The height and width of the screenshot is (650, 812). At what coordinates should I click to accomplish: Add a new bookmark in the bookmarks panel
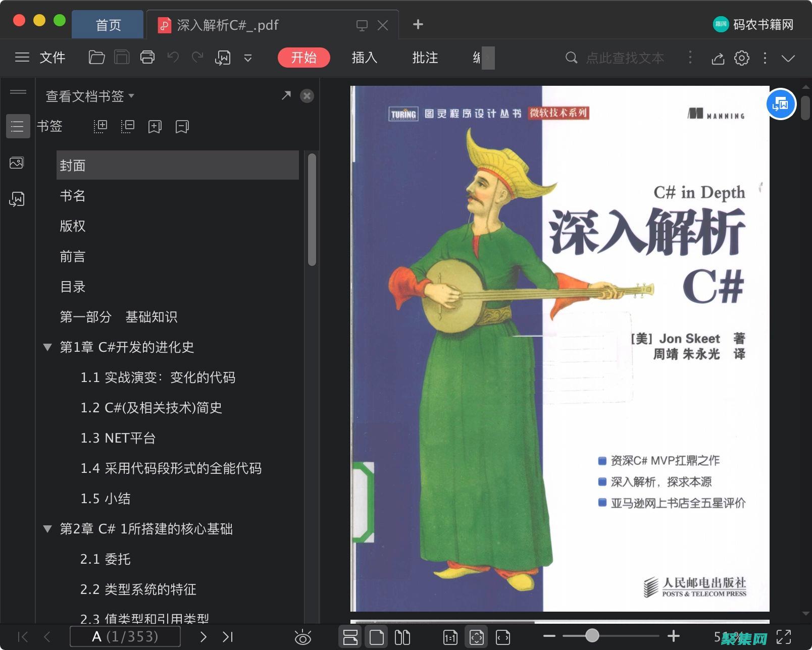(x=155, y=127)
